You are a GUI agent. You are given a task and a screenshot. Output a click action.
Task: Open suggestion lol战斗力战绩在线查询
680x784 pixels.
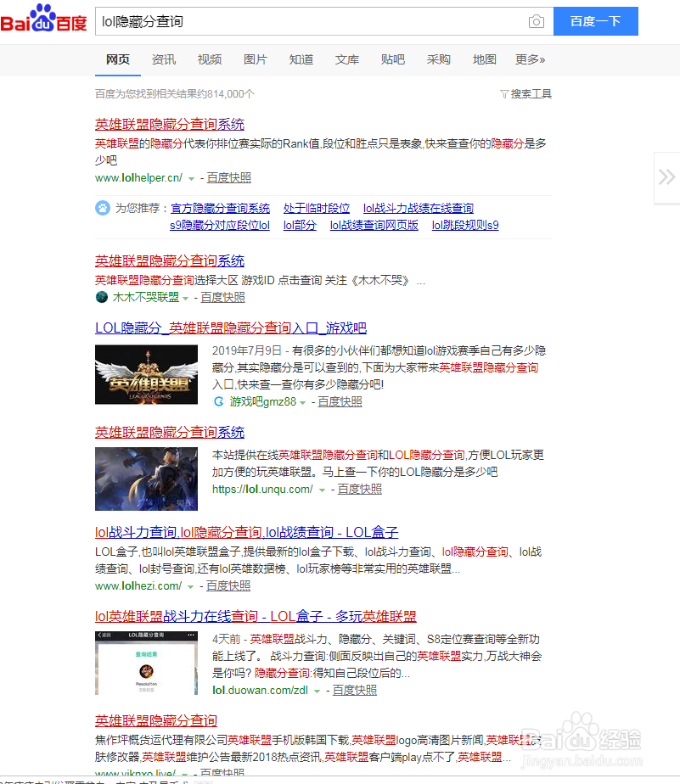pyautogui.click(x=419, y=208)
